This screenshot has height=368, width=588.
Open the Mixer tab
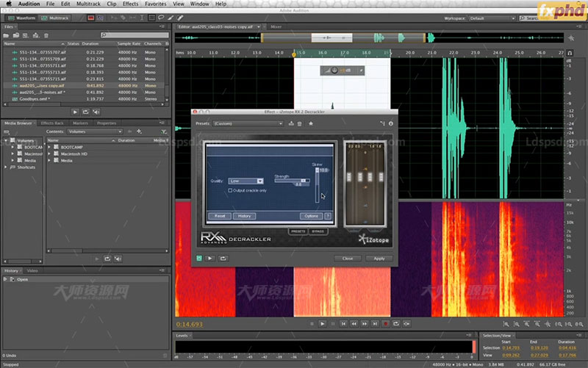click(x=276, y=27)
